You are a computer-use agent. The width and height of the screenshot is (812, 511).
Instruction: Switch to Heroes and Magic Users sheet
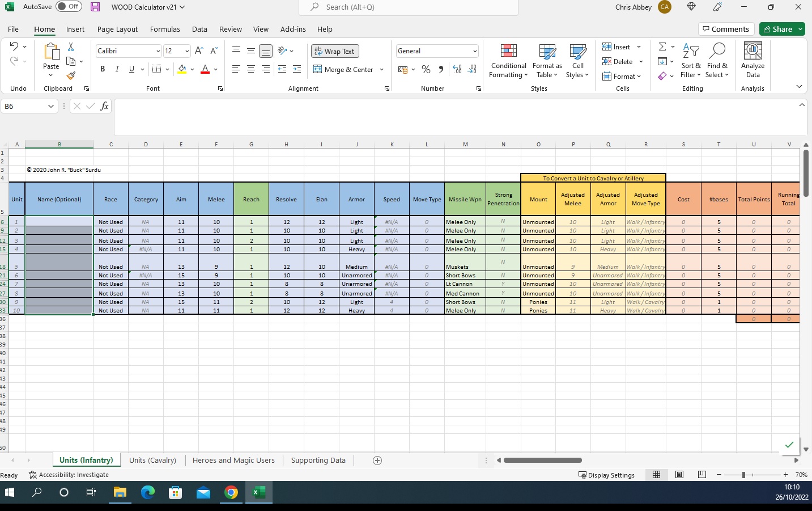click(233, 461)
